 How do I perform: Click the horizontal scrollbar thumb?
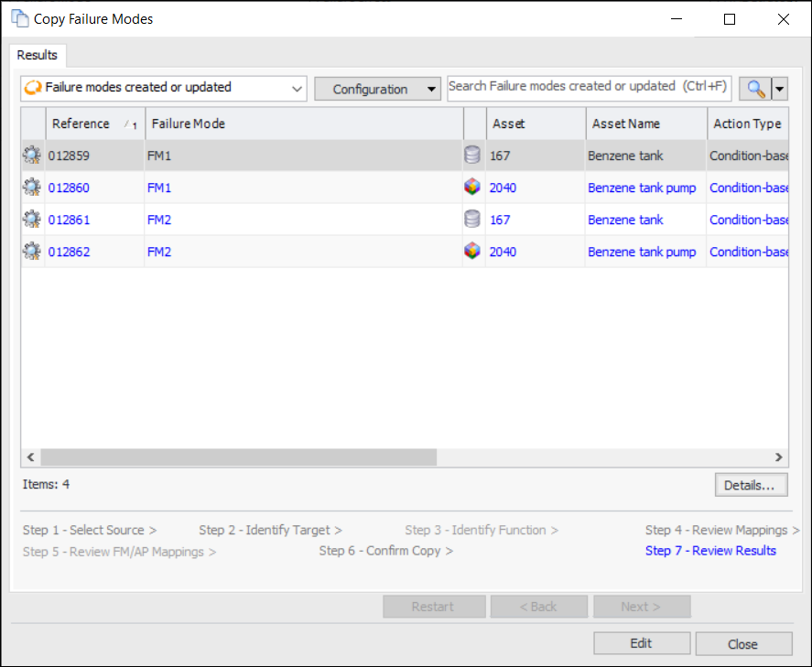238,457
